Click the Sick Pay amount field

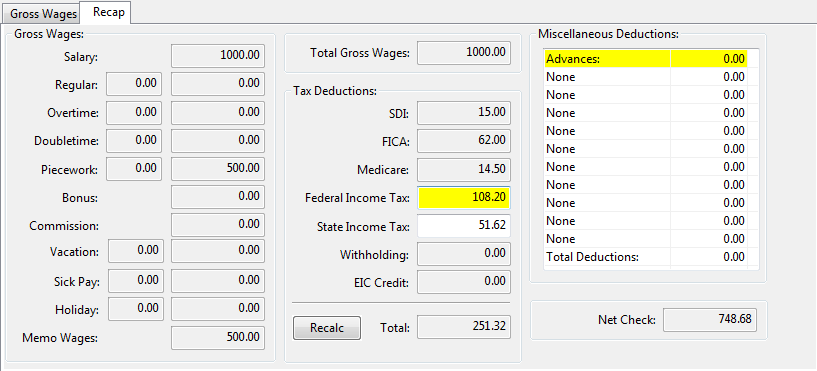tap(218, 281)
